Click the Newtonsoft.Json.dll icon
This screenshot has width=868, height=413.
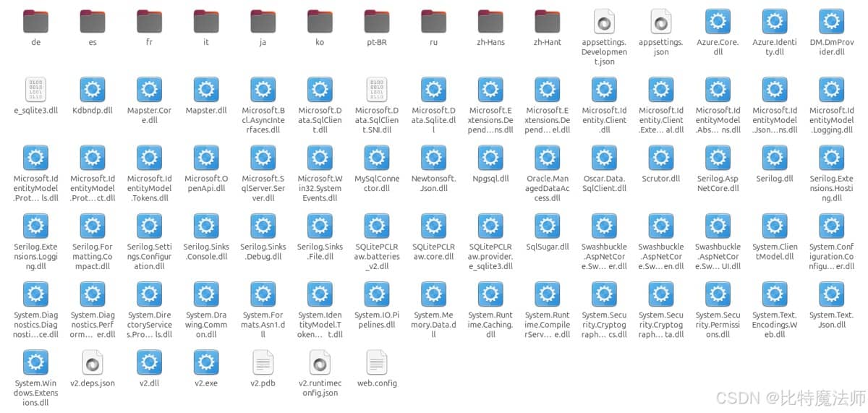click(x=433, y=158)
